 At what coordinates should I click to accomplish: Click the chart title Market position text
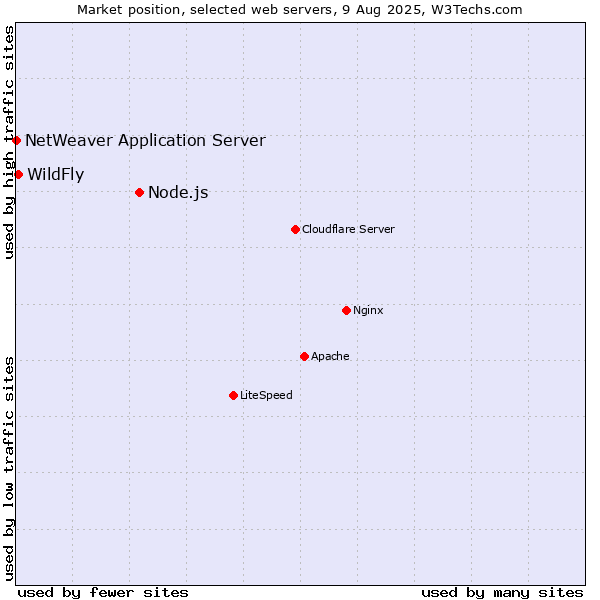click(300, 10)
